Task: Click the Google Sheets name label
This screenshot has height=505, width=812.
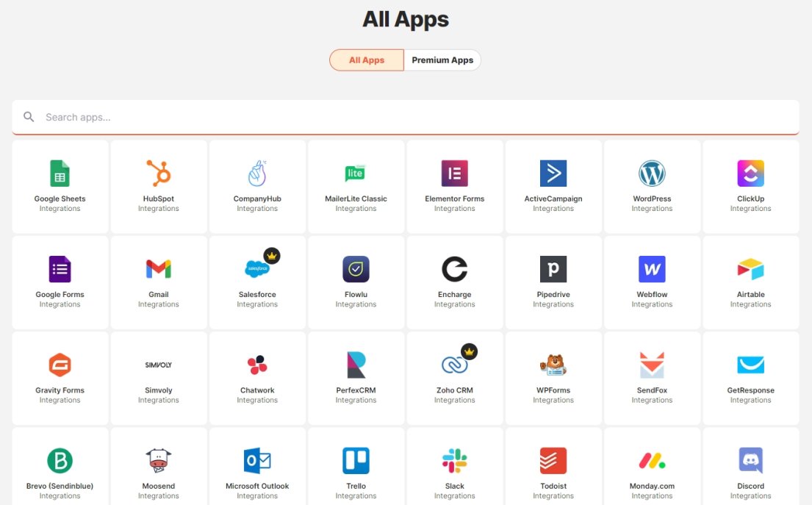Action: [60, 198]
